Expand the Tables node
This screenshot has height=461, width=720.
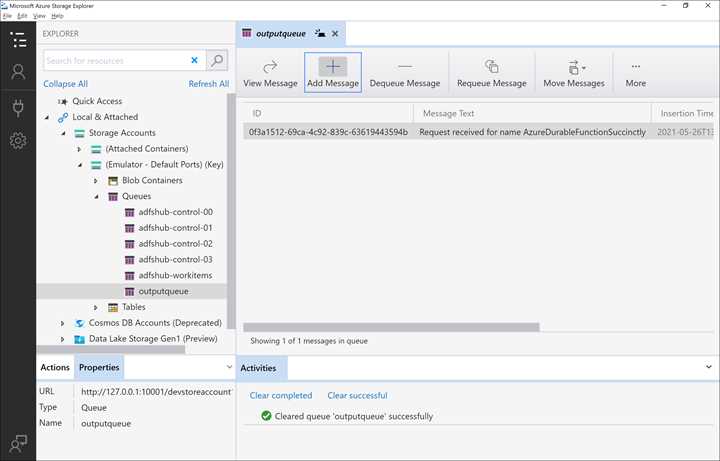pyautogui.click(x=96, y=307)
